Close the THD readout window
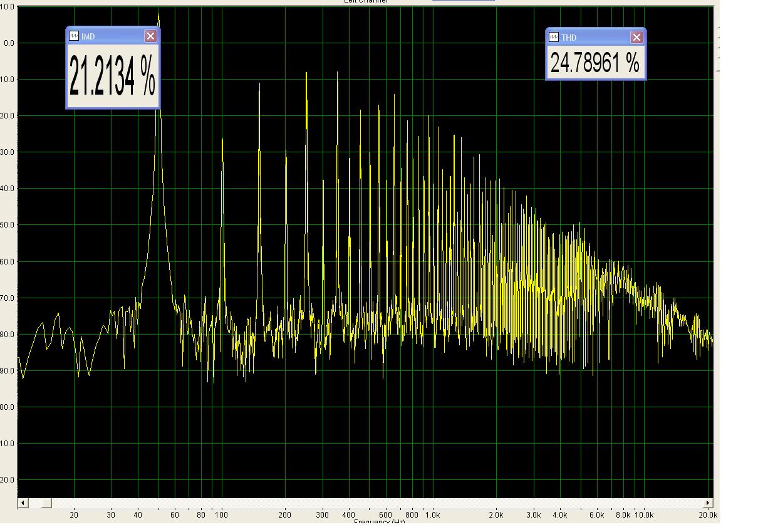 (x=636, y=38)
